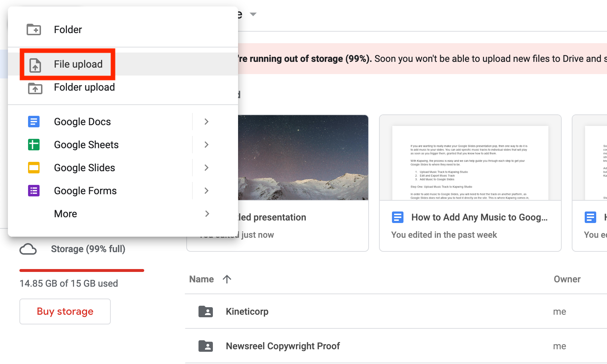The width and height of the screenshot is (607, 364).
Task: Select Folder upload from the menu
Action: click(x=84, y=87)
